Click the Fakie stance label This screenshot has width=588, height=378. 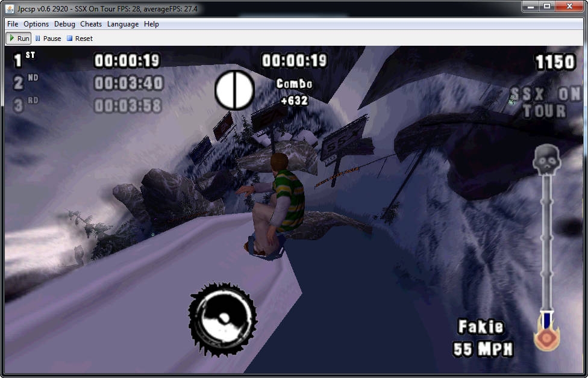click(480, 327)
